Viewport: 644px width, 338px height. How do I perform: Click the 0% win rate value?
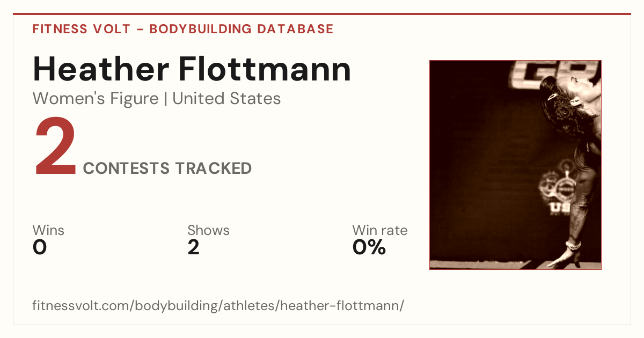click(x=369, y=247)
